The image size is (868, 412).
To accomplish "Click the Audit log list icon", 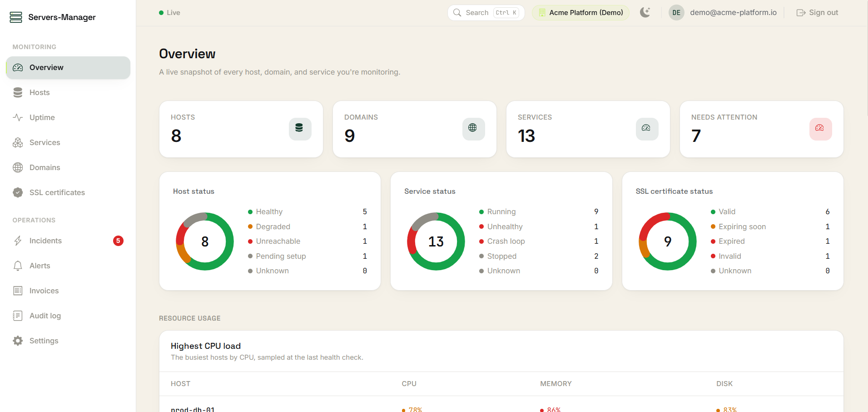I will [x=18, y=316].
